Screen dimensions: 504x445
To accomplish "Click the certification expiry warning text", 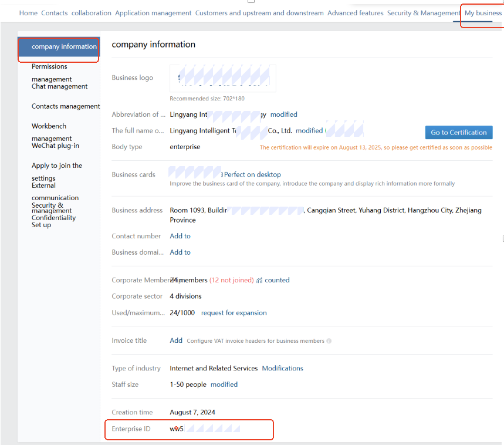I will pos(376,147).
